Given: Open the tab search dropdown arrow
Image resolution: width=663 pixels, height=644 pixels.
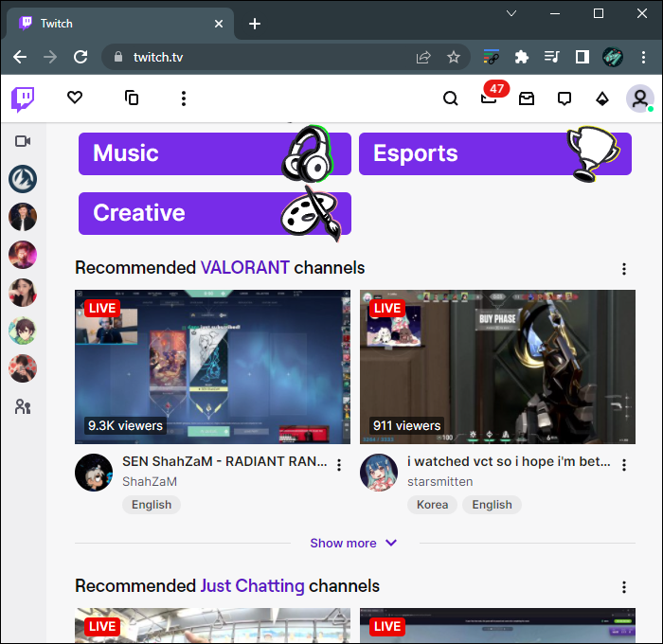Looking at the screenshot, I should (511, 13).
